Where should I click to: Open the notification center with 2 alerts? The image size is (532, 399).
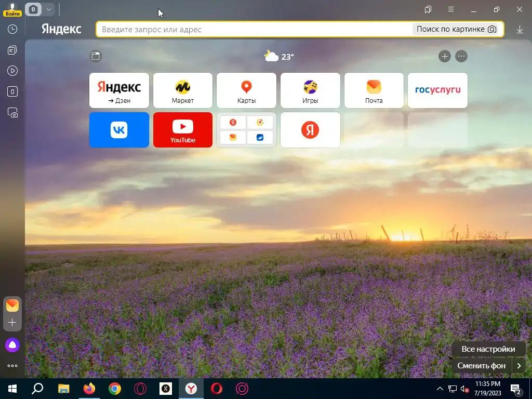pos(515,389)
